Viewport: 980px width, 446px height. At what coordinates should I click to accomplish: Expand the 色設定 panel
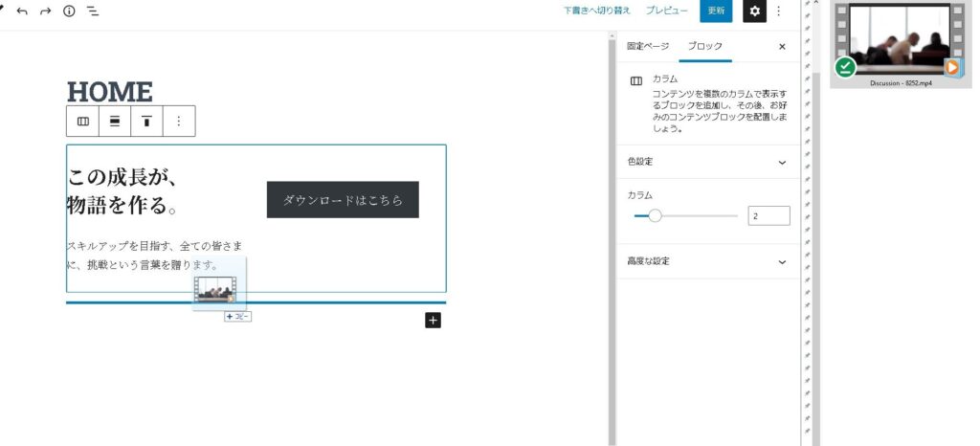pyautogui.click(x=706, y=162)
